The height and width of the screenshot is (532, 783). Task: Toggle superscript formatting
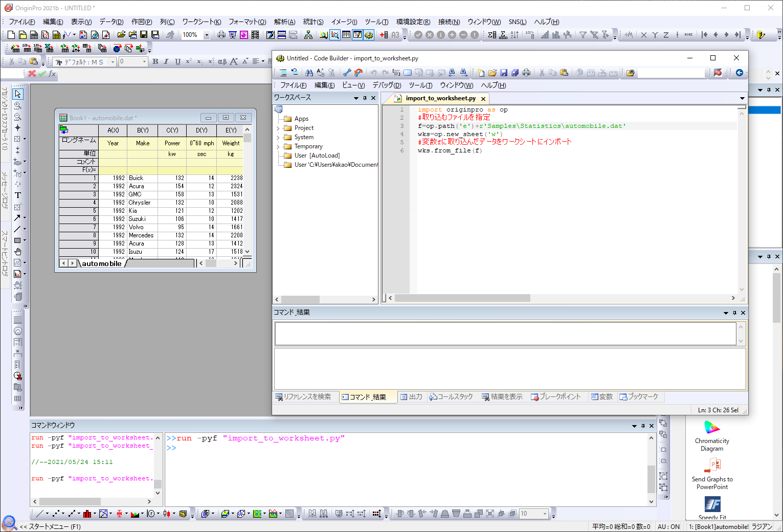tap(189, 62)
